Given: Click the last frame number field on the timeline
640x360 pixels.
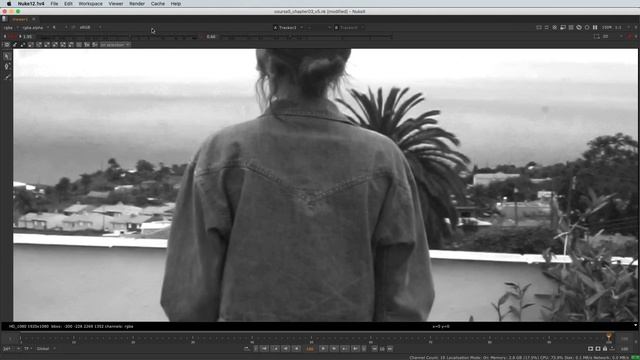Looking at the screenshot, I should tap(624, 339).
